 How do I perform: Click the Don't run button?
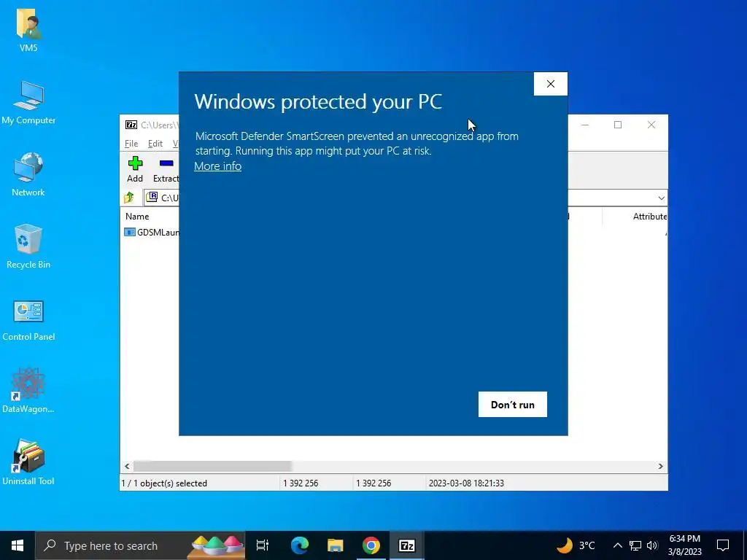[x=513, y=404]
